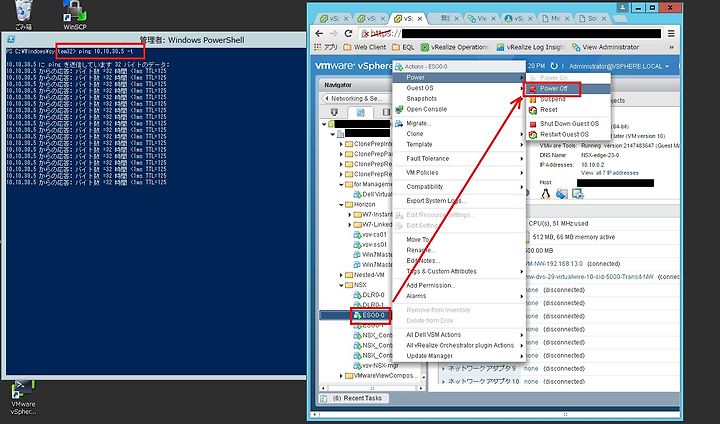Screen dimensions: 720x424
Task: Choose Power Off in Power submenu
Action: (x=568, y=89)
